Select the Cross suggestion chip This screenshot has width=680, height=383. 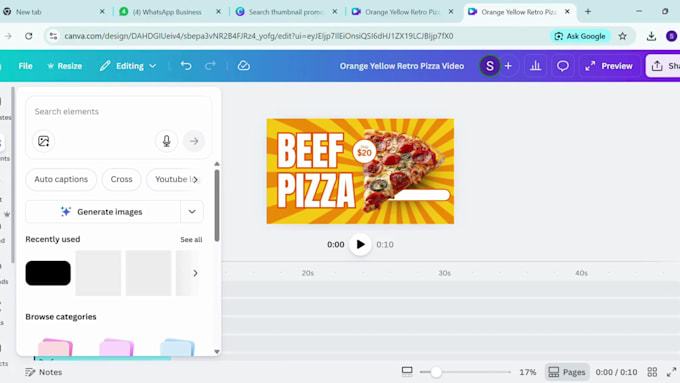121,179
